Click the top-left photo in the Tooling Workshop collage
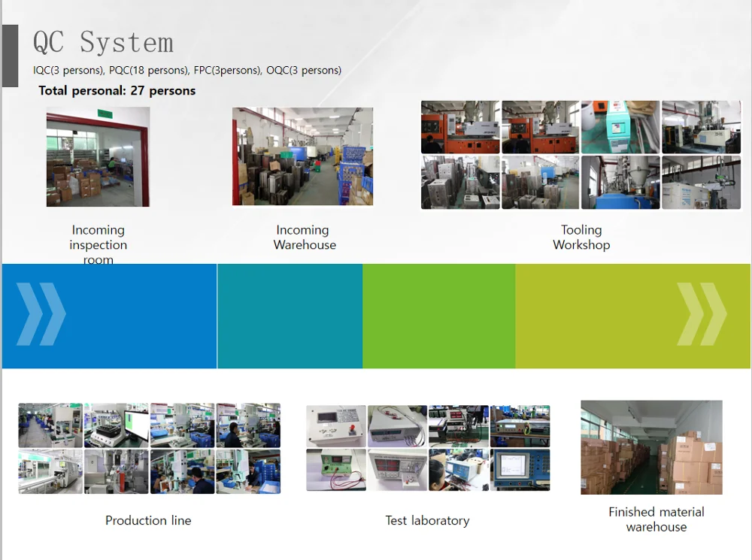This screenshot has width=752, height=560. tap(460, 127)
